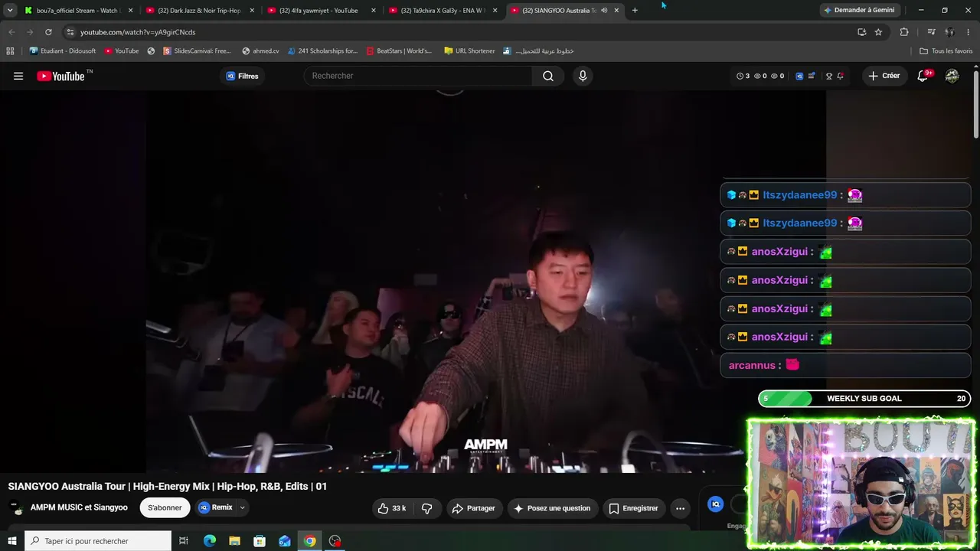Mute the SIANGYOO tab audio
Viewport: 980px width, 551px height.
point(604,11)
